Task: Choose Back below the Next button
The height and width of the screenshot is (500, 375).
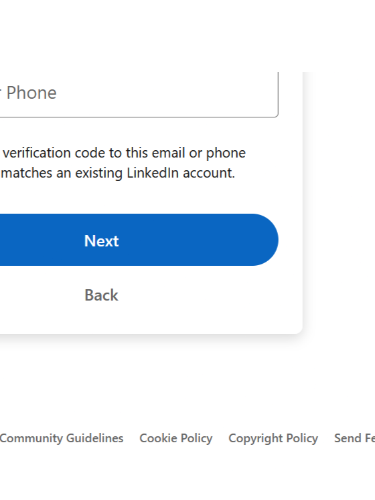Action: 101,295
